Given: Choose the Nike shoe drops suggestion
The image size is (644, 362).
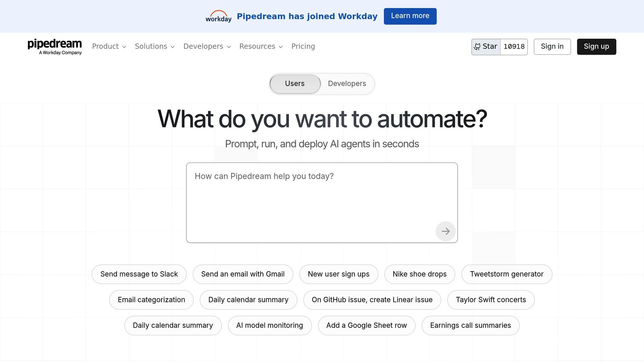Looking at the screenshot, I should click(x=419, y=274).
